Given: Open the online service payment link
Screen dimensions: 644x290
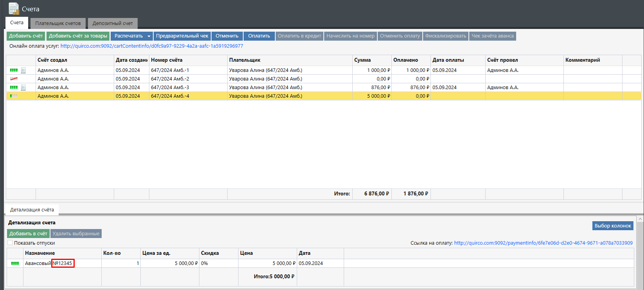Looking at the screenshot, I should pos(152,46).
